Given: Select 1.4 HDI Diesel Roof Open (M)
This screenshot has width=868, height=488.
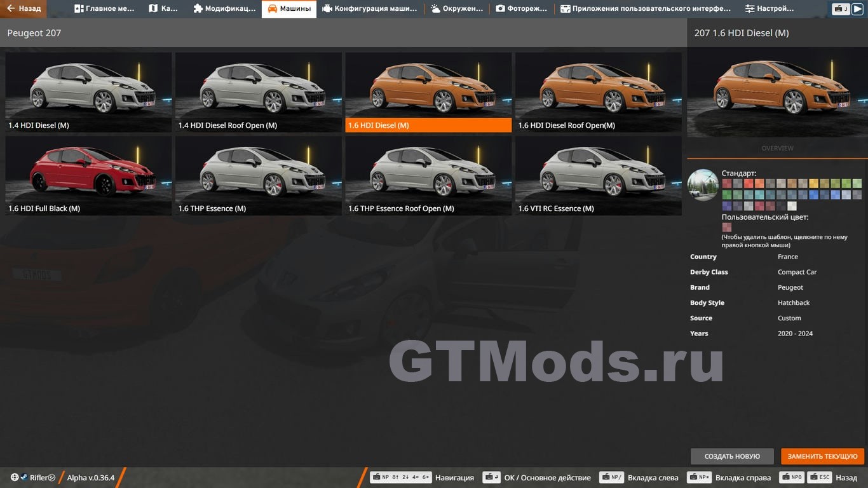Looking at the screenshot, I should pos(259,92).
